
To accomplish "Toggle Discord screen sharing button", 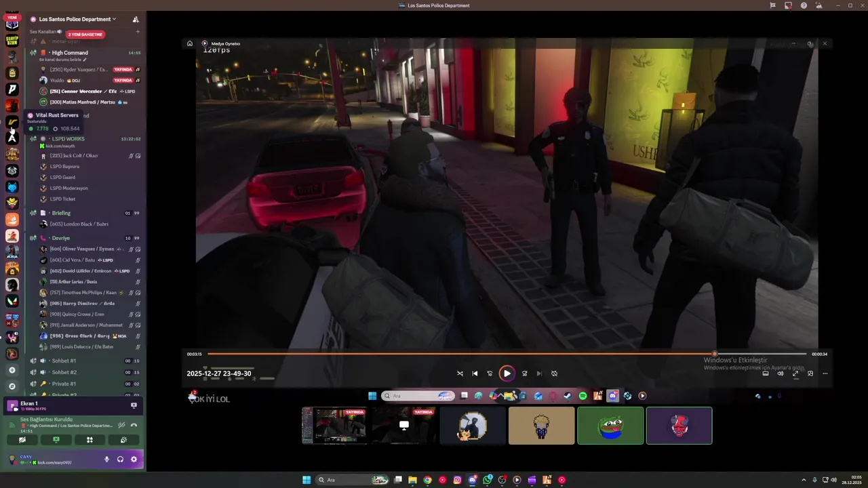I will point(56,440).
